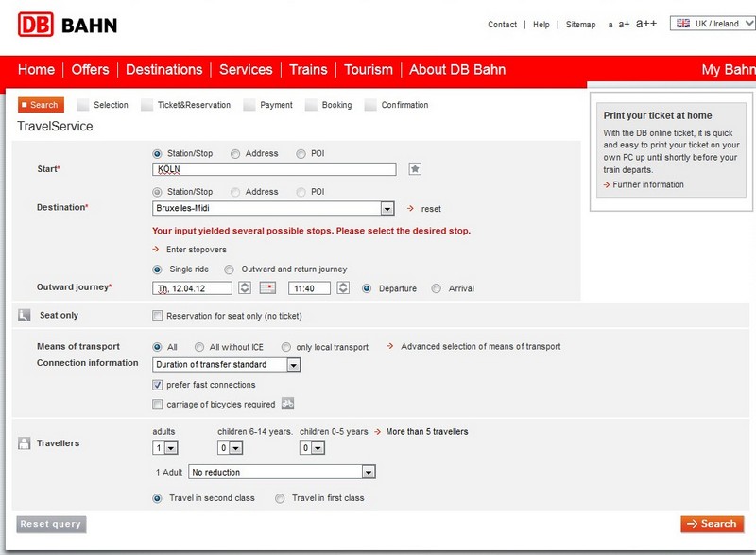Image resolution: width=756 pixels, height=555 pixels.
Task: Choose Outward and return journey
Action: 229,269
